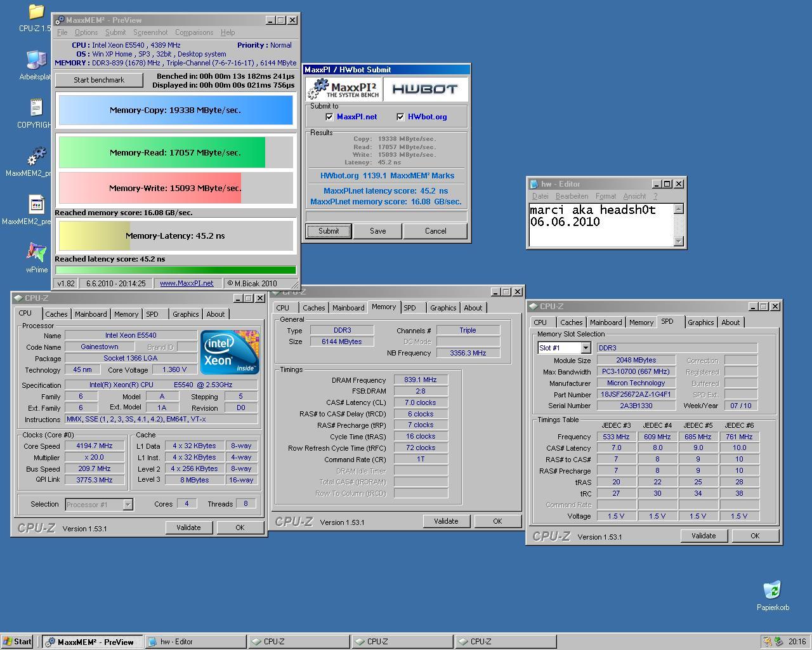Click the hw - Editor title bar notepad icon
812x650 pixels.
[x=534, y=184]
